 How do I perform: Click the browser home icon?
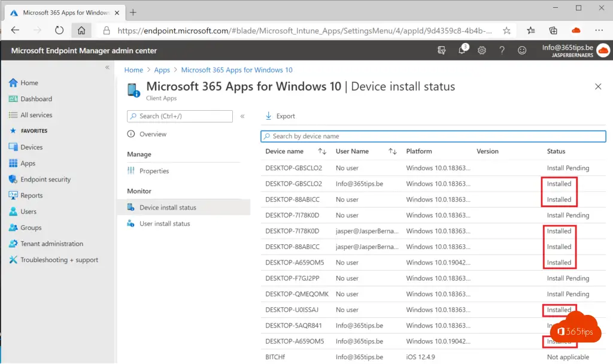[81, 30]
